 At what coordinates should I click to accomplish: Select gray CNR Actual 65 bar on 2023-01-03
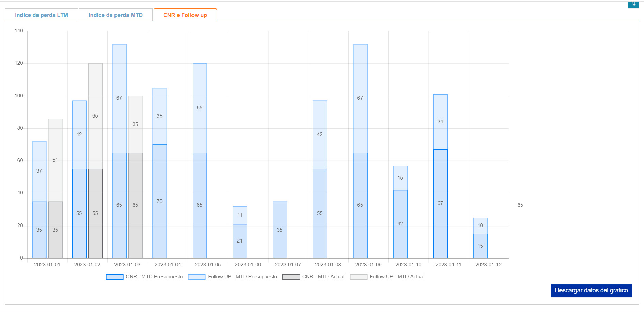(135, 205)
